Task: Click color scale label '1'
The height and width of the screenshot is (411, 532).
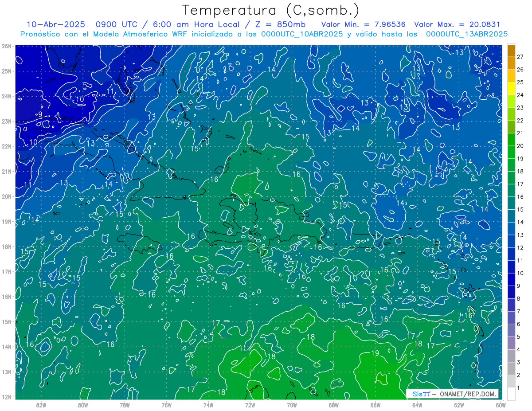Action: coord(519,388)
